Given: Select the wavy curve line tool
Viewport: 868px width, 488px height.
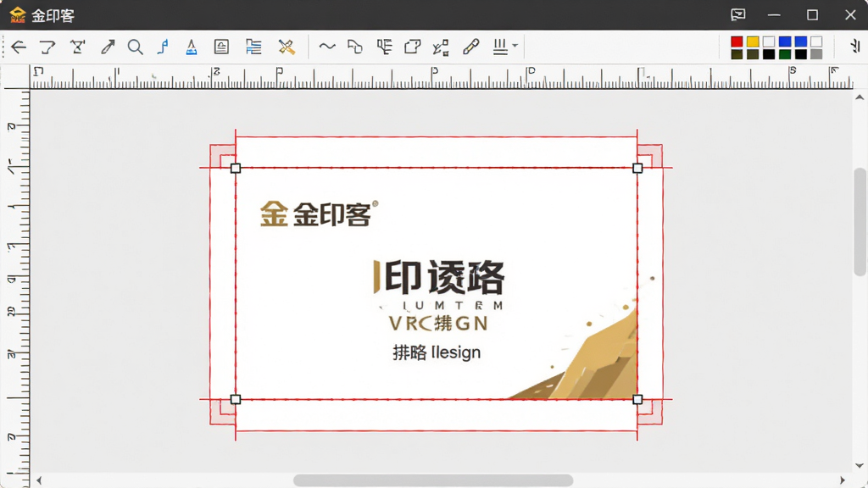Looking at the screenshot, I should (327, 47).
